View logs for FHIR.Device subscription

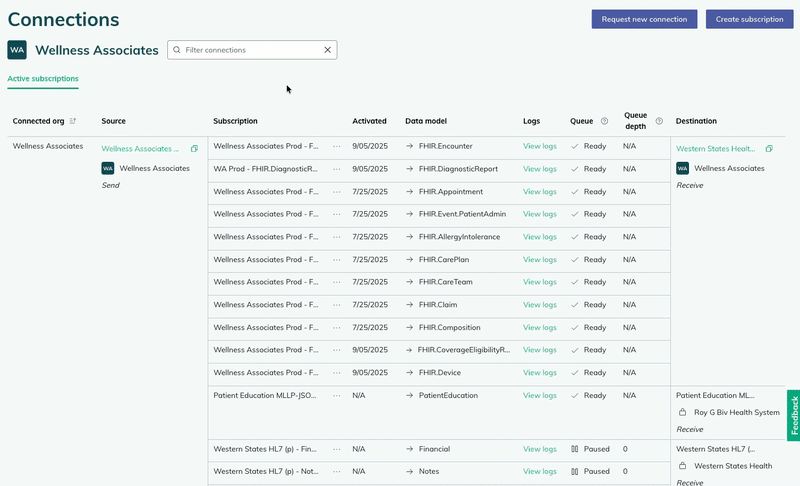coord(539,373)
